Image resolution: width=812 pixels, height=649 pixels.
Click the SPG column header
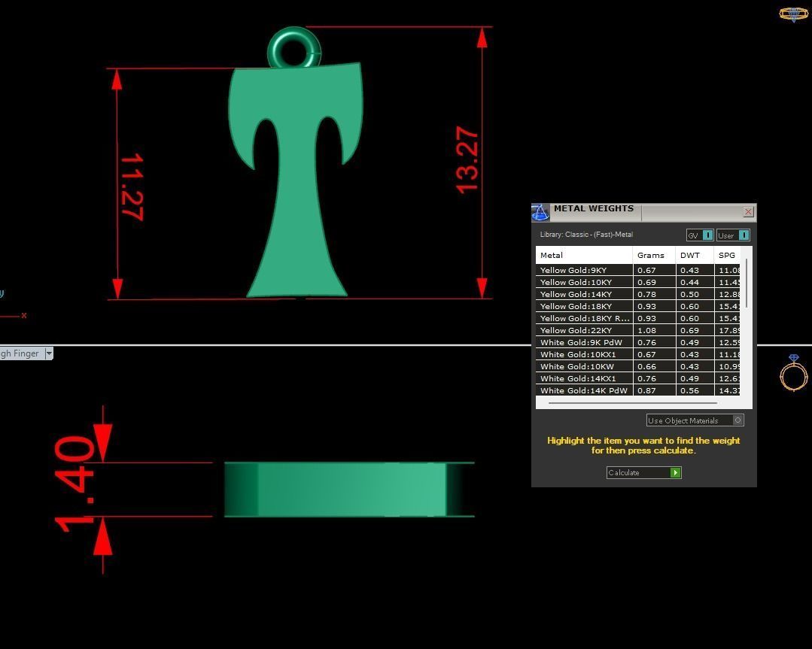tap(727, 255)
